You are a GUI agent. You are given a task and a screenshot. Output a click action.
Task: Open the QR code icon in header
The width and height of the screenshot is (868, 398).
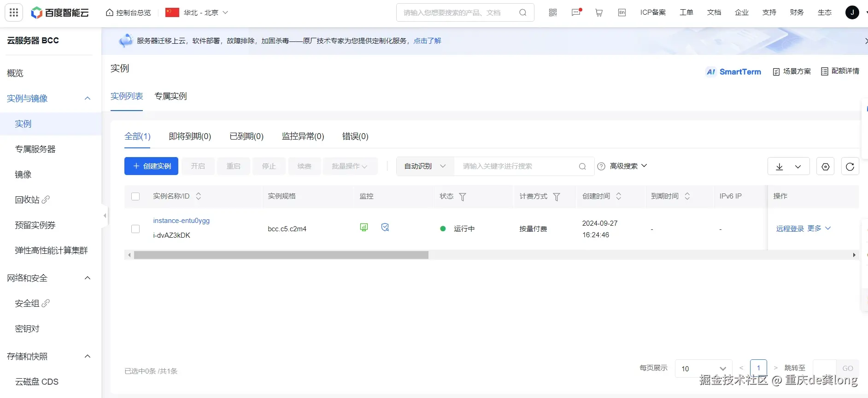(553, 12)
